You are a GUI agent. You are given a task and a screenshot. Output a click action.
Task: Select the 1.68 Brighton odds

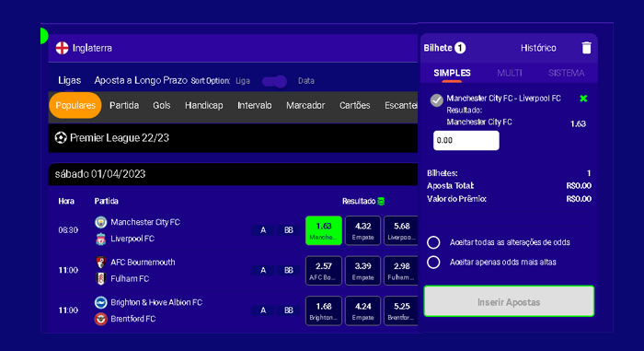point(324,310)
